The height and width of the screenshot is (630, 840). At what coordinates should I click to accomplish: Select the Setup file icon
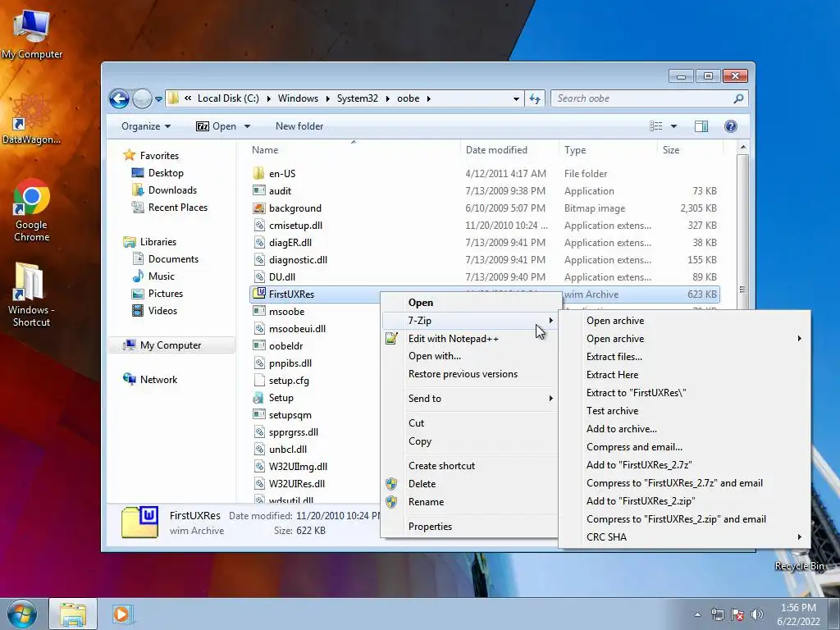(x=258, y=398)
